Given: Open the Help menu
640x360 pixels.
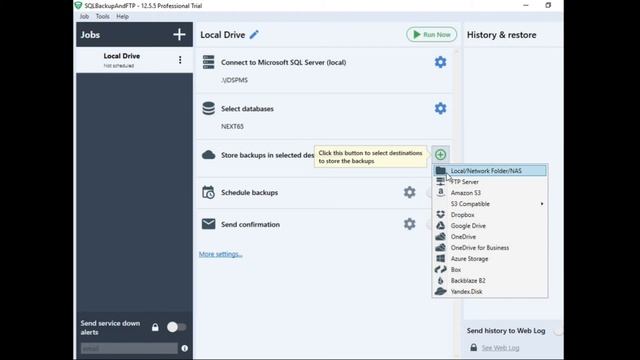Looking at the screenshot, I should tap(122, 16).
